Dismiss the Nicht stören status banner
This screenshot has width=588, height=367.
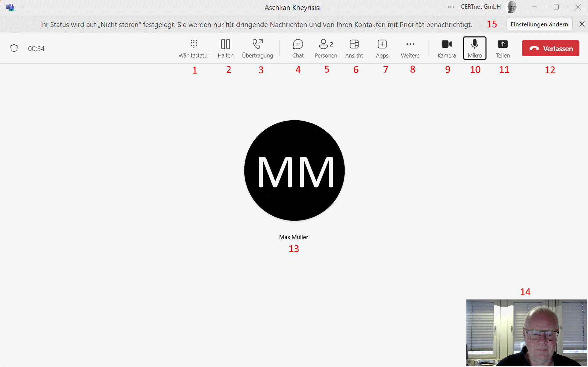click(582, 24)
